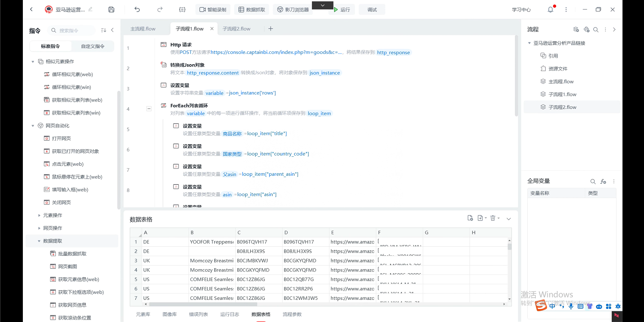The width and height of the screenshot is (644, 322).
Task: Select the 标准指令 toggle
Action: click(x=50, y=46)
